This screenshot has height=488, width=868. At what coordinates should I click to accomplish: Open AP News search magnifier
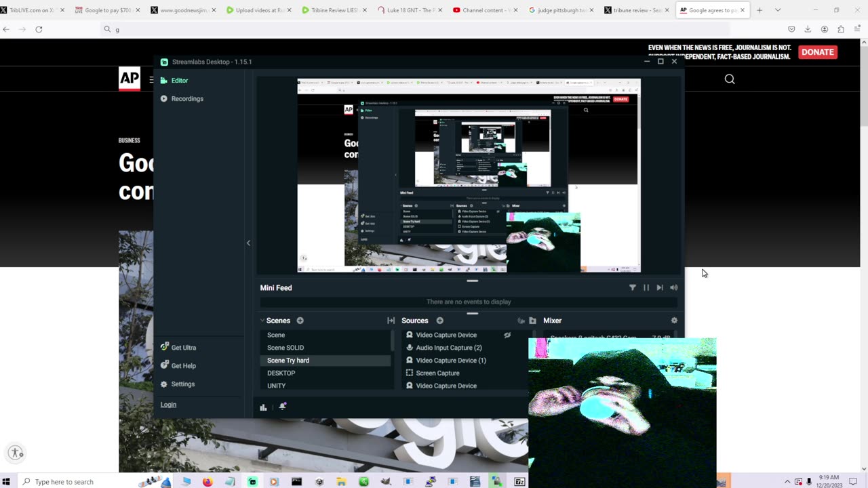point(730,79)
